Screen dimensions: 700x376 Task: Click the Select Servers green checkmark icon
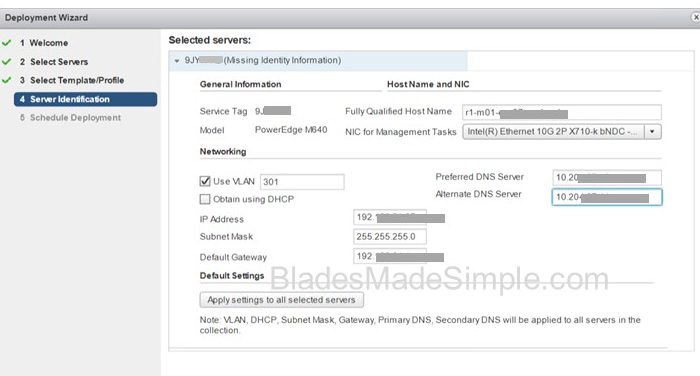7,62
